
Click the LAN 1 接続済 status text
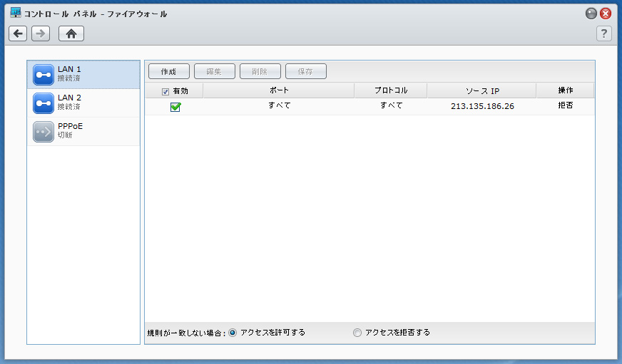click(69, 78)
